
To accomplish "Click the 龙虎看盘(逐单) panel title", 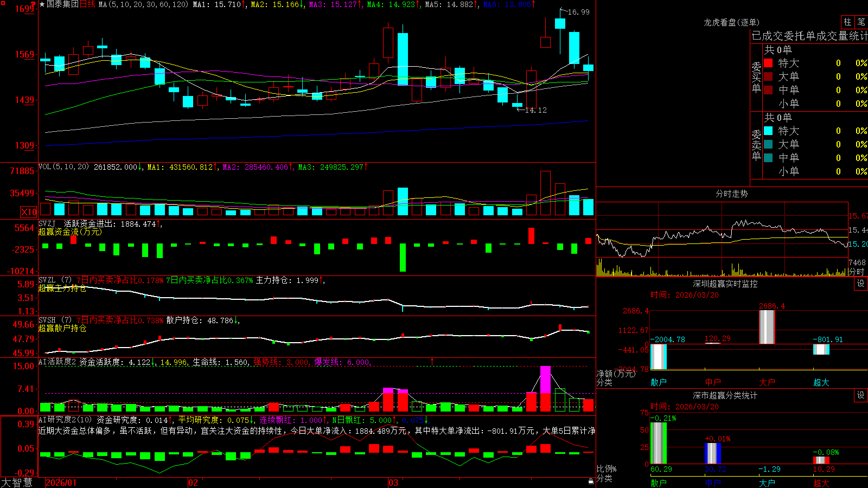I will 731,22.
